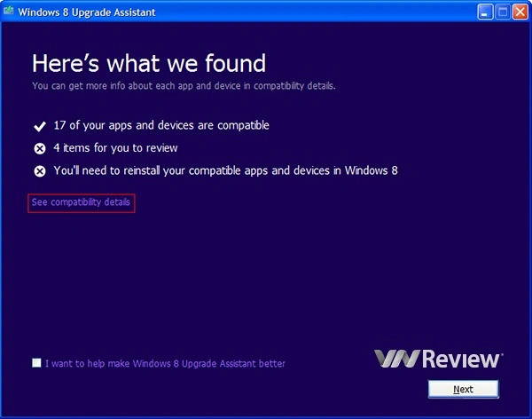Enable the help make Upgrade Assistant better checkbox
This screenshot has width=532, height=419.
coord(36,363)
